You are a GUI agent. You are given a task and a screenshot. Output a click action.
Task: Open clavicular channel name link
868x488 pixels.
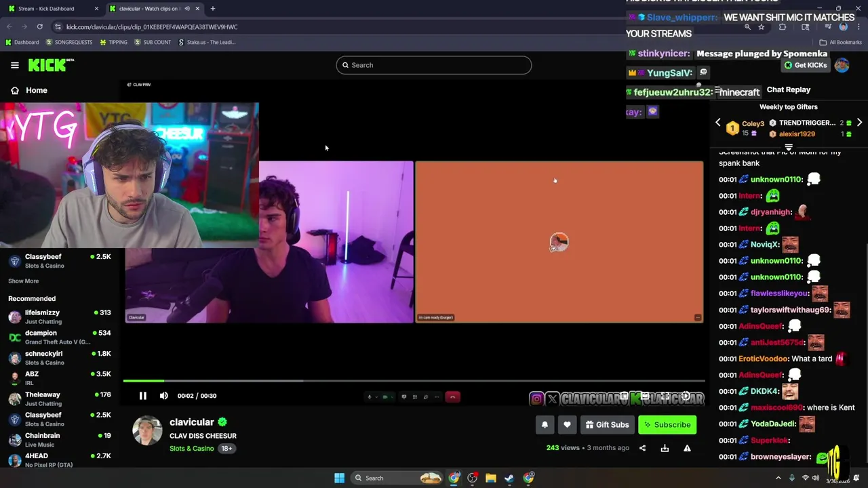[x=192, y=422]
